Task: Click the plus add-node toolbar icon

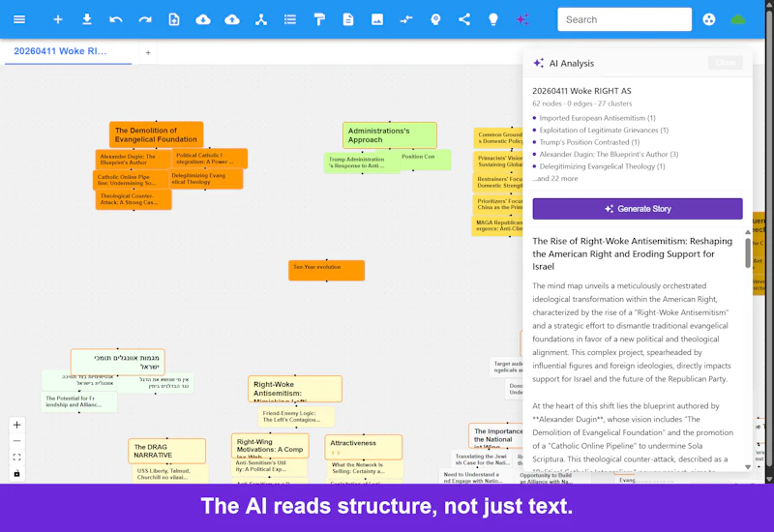Action: pos(58,19)
